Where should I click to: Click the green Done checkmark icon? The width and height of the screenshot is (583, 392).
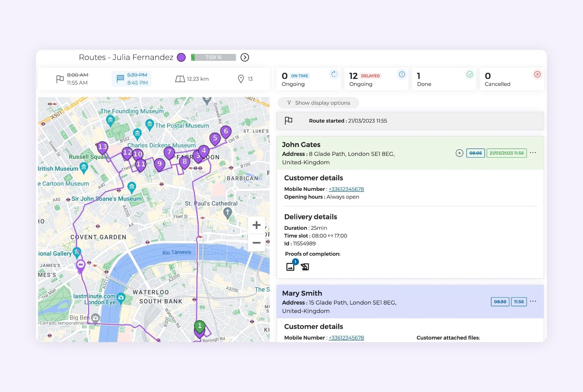[470, 74]
